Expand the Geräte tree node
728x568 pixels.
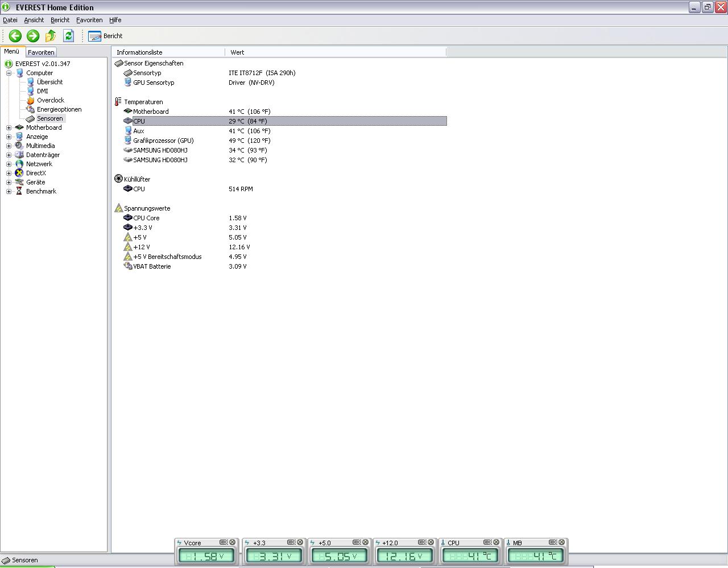(9, 182)
